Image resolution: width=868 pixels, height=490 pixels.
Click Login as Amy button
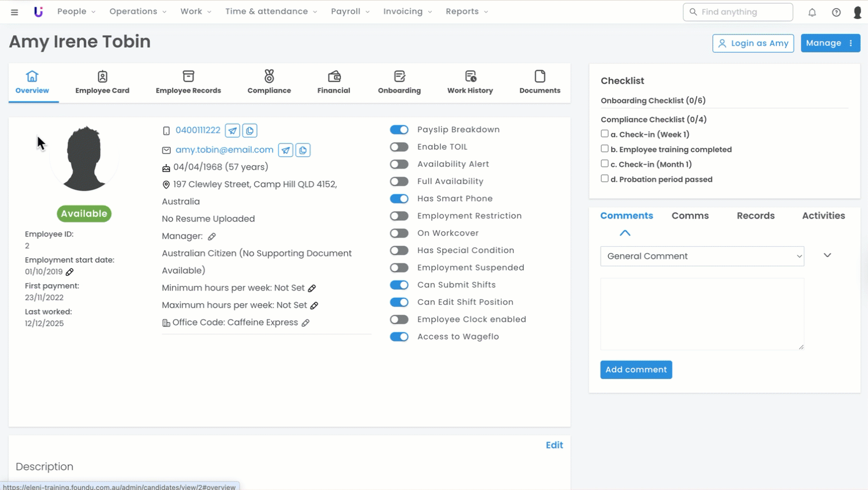pyautogui.click(x=753, y=43)
